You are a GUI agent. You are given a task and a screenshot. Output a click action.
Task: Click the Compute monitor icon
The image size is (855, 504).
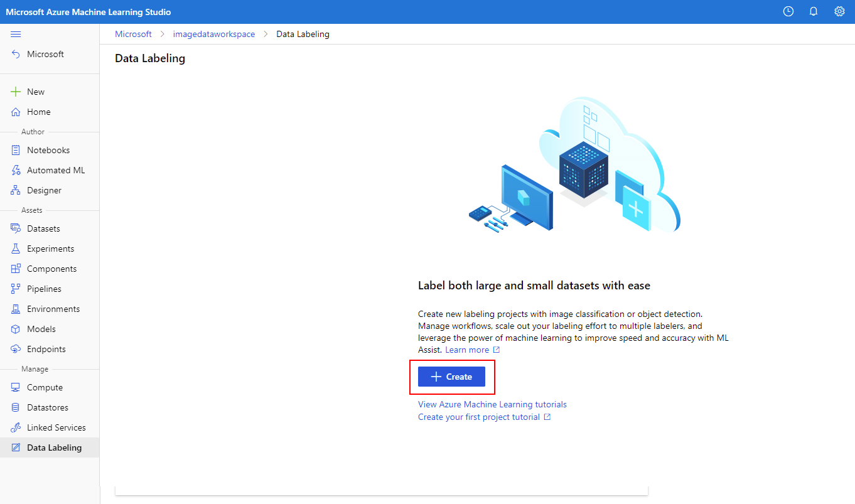(16, 387)
